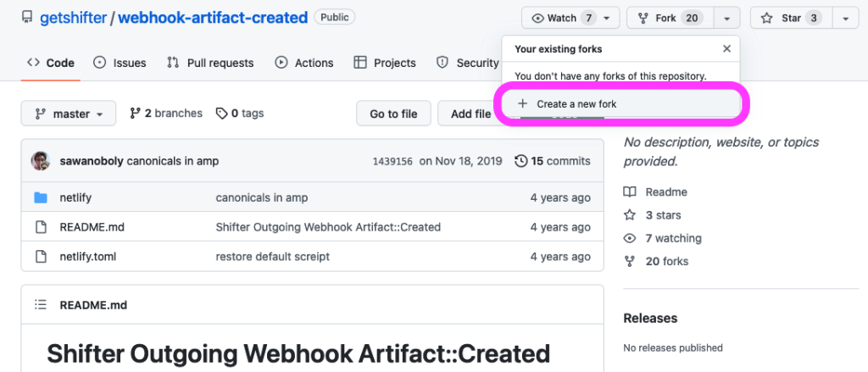Viewport: 868px width, 372px height.
Task: Click the Security shield icon
Action: pos(442,63)
